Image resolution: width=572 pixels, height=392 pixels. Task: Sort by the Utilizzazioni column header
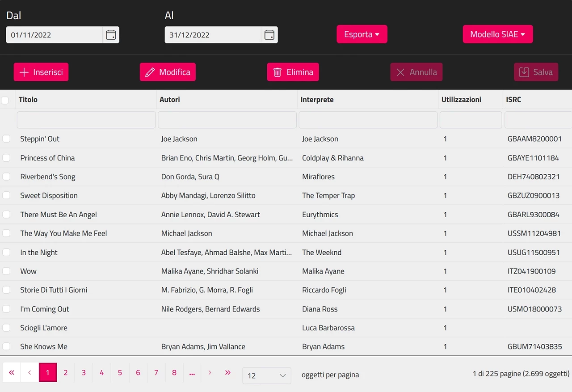pyautogui.click(x=461, y=100)
